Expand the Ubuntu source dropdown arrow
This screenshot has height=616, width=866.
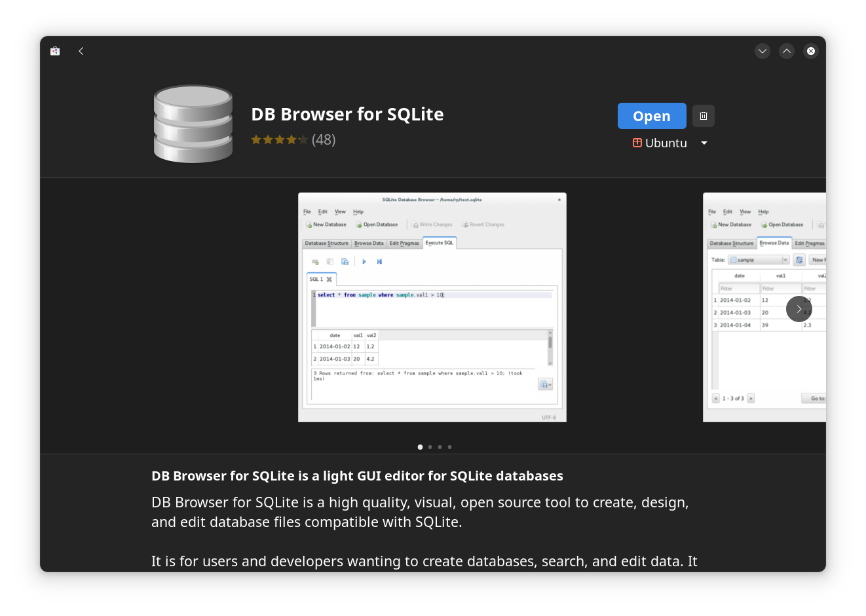(x=704, y=143)
